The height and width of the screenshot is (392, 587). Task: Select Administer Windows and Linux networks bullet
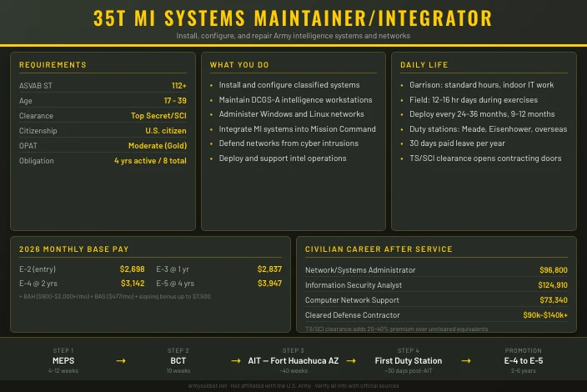(291, 113)
